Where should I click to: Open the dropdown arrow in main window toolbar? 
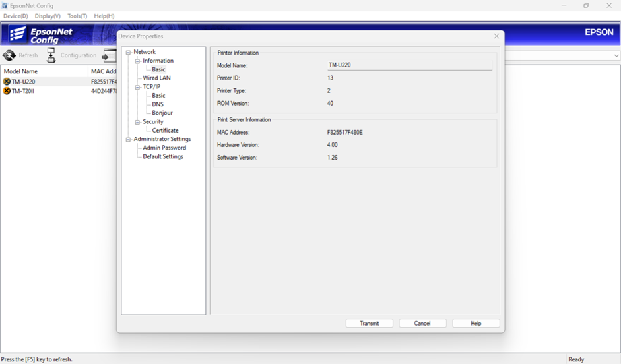click(x=616, y=56)
